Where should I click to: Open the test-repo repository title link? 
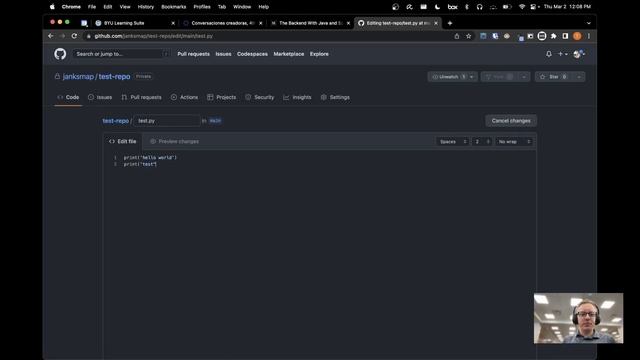point(114,76)
